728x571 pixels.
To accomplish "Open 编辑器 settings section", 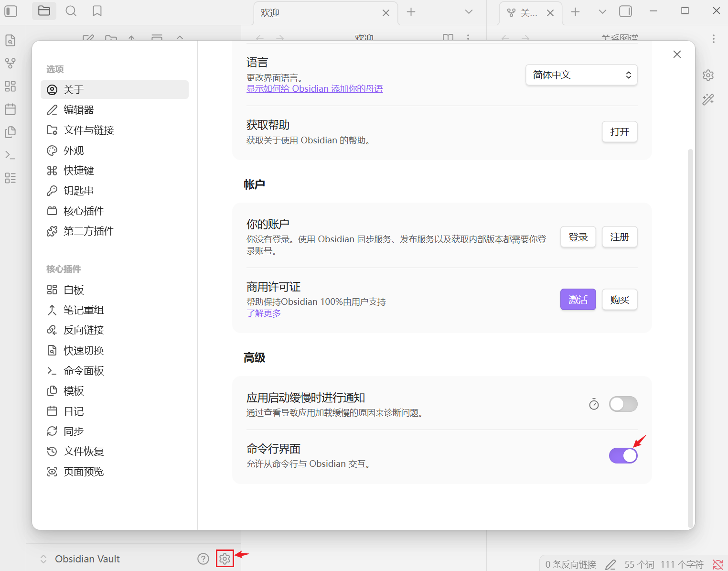I will 115,110.
